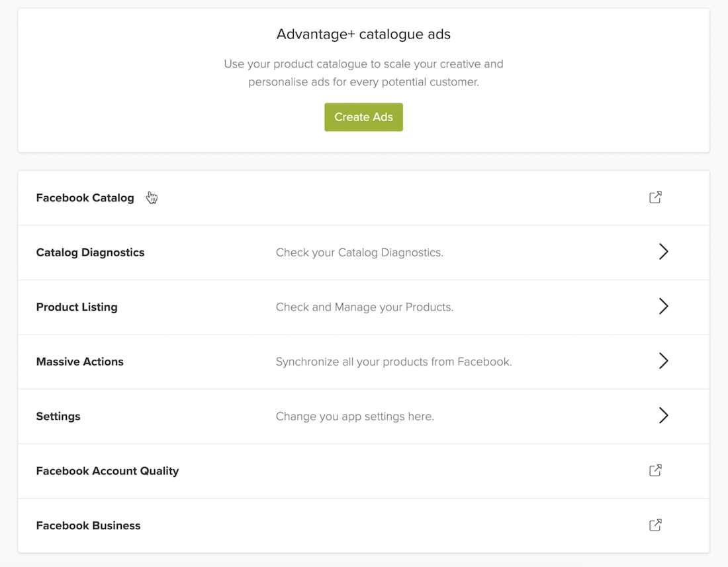
Task: Expand Massive Actions chevron arrow
Action: [663, 361]
